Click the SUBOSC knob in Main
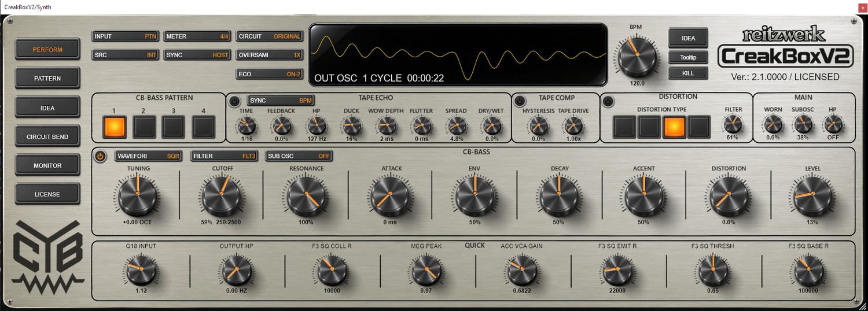This screenshot has width=868, height=311. (x=803, y=124)
